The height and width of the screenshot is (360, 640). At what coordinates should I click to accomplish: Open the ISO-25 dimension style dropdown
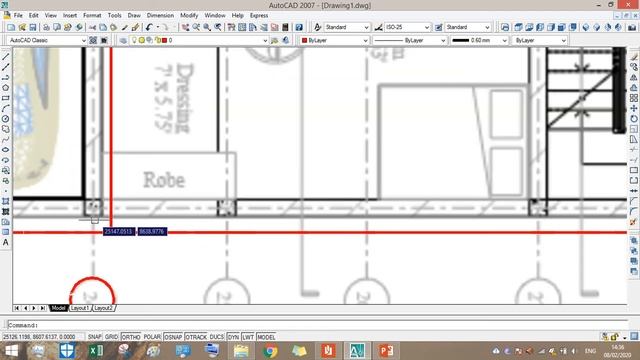coord(407,27)
